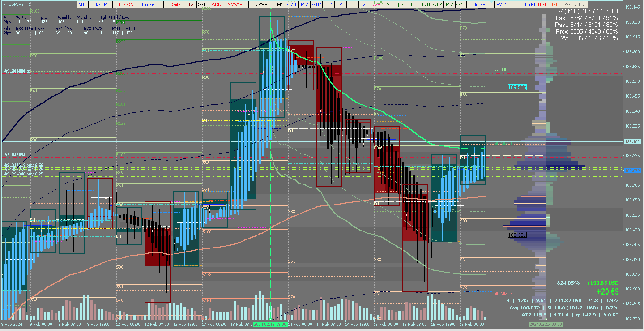Click the HA H4 button
This screenshot has height=331, width=644.
(x=100, y=4)
